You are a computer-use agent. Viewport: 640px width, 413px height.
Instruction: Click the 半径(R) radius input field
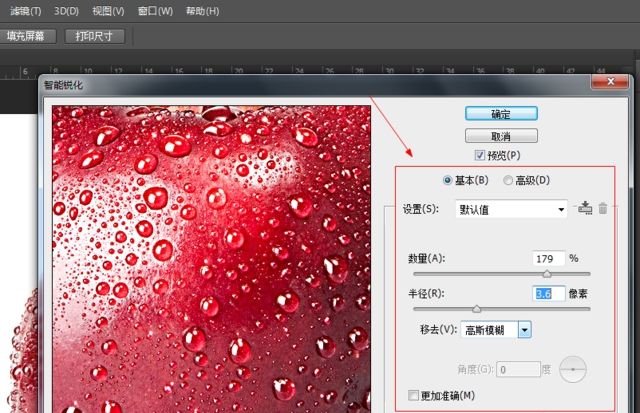tap(549, 293)
